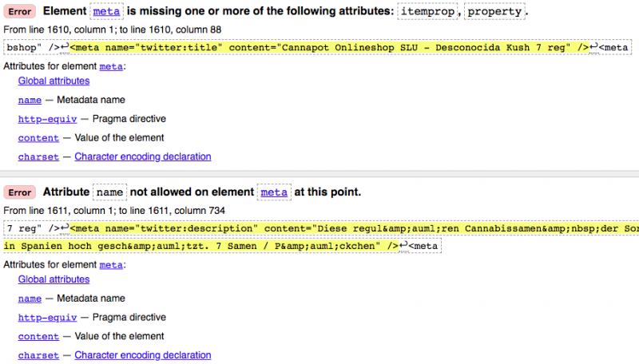Open second Character encoding declaration link

pos(143,355)
